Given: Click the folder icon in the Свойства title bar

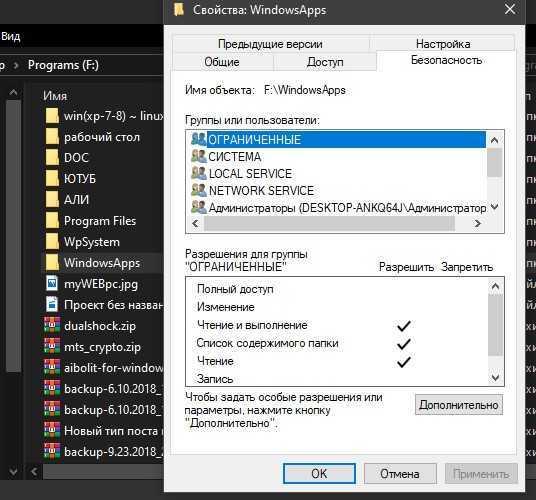Looking at the screenshot, I should click(179, 10).
